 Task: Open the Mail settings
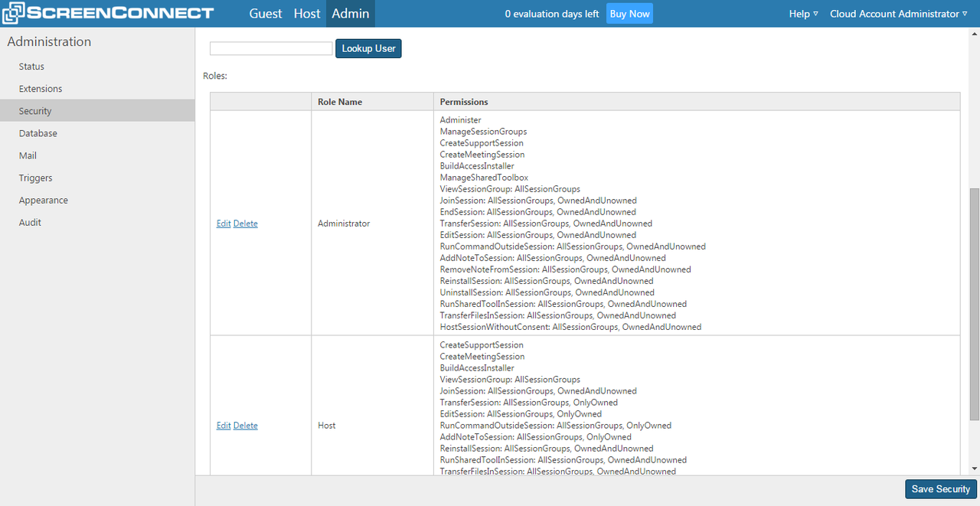(27, 155)
